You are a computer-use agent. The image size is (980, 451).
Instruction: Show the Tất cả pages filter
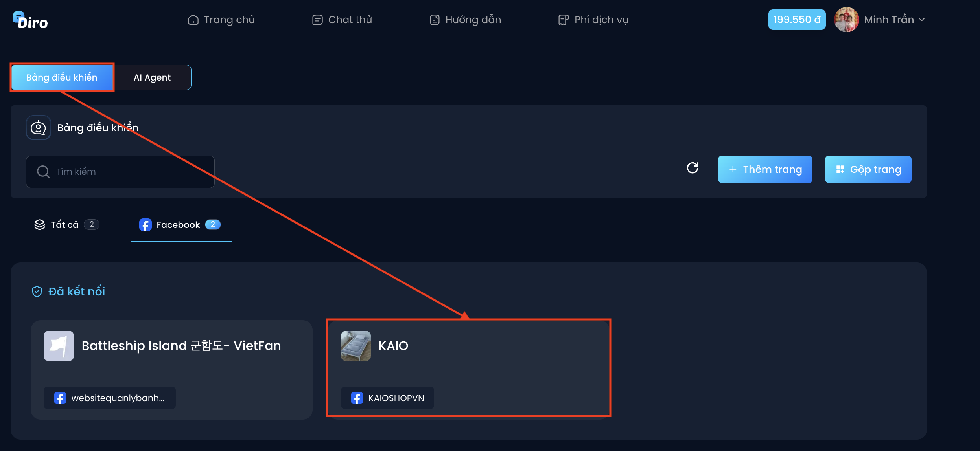(x=66, y=225)
